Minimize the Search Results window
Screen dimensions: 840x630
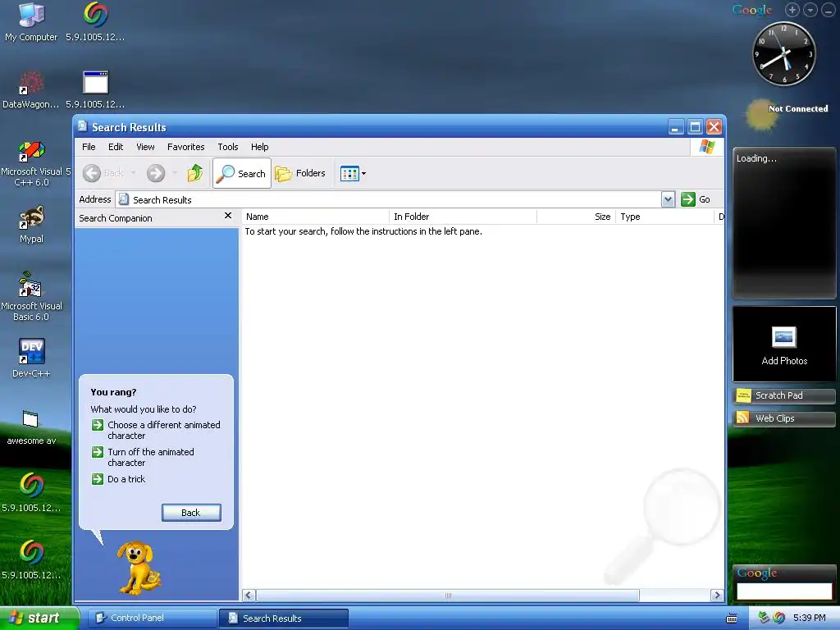(x=676, y=127)
